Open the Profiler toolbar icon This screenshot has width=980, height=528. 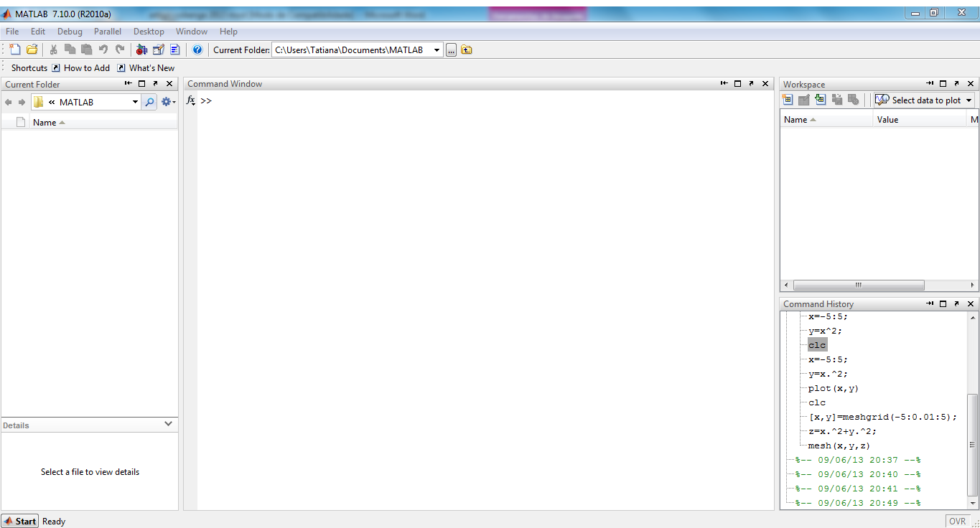(174, 49)
